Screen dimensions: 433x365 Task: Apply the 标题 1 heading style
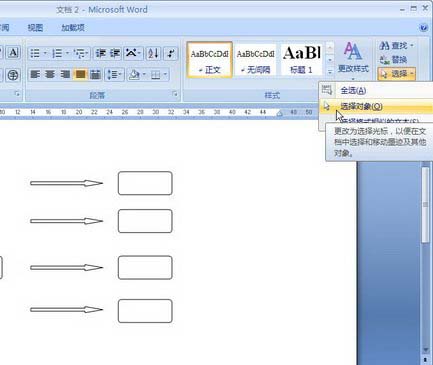[301, 60]
